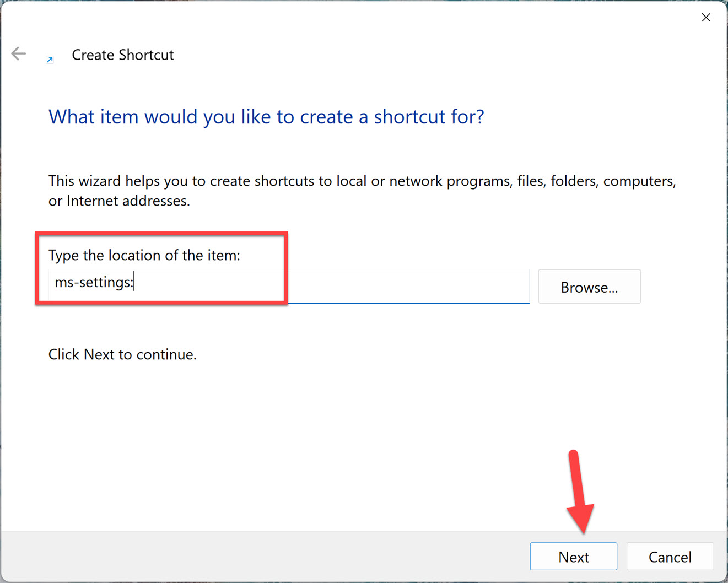728x583 pixels.
Task: Open the file browser with Browse
Action: 589,287
